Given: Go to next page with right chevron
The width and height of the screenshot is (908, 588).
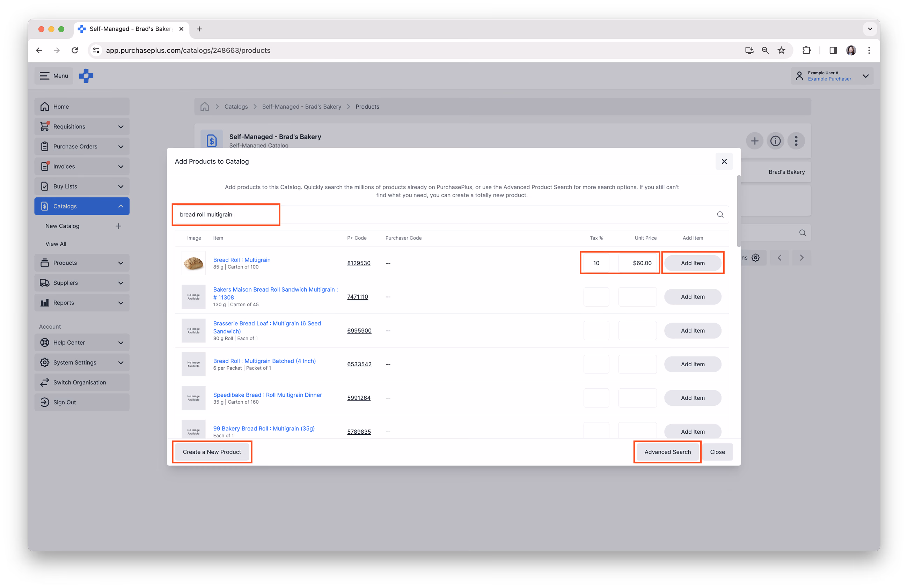Looking at the screenshot, I should click(801, 257).
